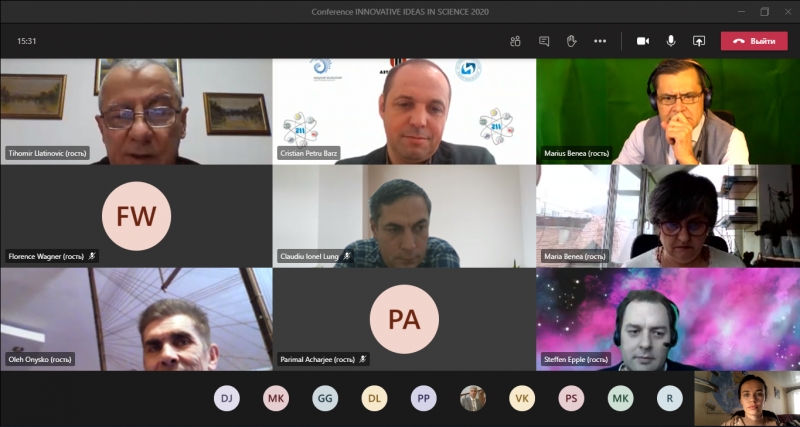Screen dimensions: 800x427
Task: Click the Oleh Onysko (гость) name label
Action: [x=40, y=359]
